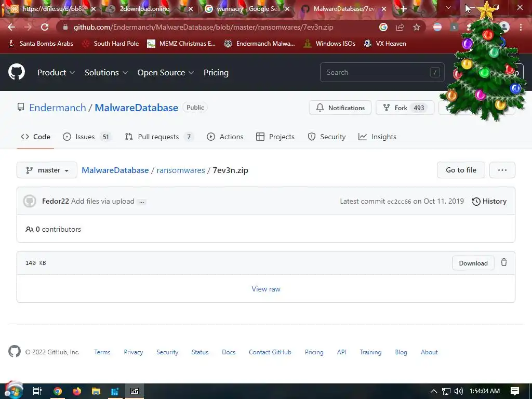The height and width of the screenshot is (399, 532).
Task: Open File Explorer from the taskbar
Action: 96,391
